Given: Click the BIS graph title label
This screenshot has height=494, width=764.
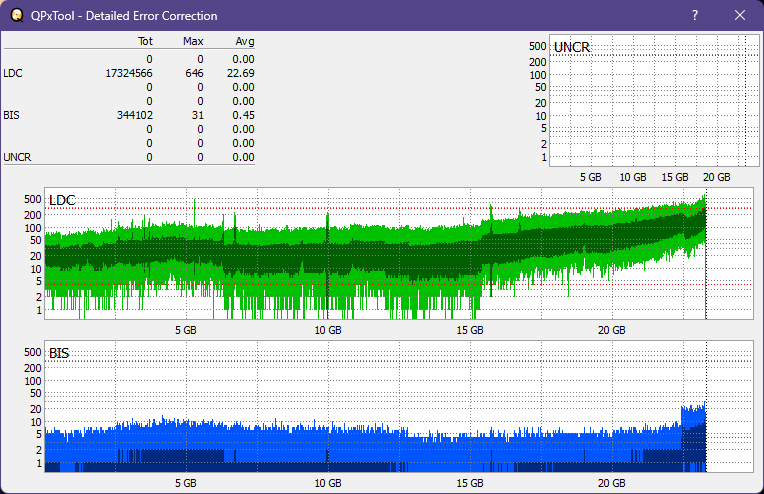Looking at the screenshot, I should coord(59,353).
